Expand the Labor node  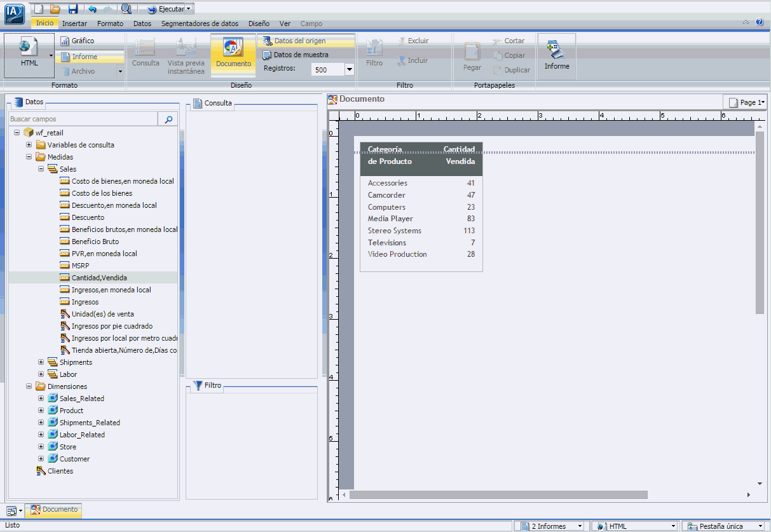[41, 374]
